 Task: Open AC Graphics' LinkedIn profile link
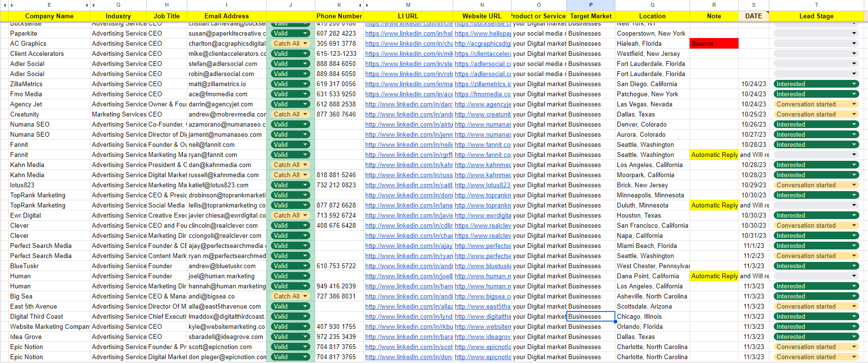pyautogui.click(x=409, y=43)
